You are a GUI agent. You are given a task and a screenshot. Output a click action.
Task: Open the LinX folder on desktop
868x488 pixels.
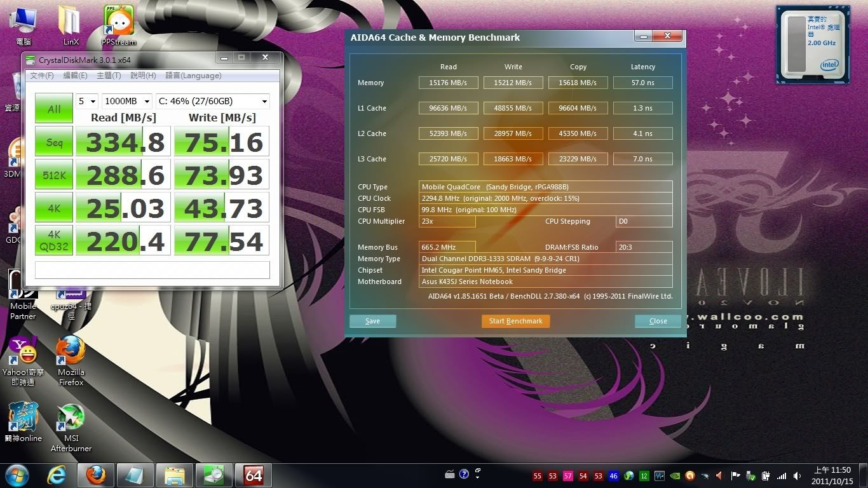click(x=71, y=25)
